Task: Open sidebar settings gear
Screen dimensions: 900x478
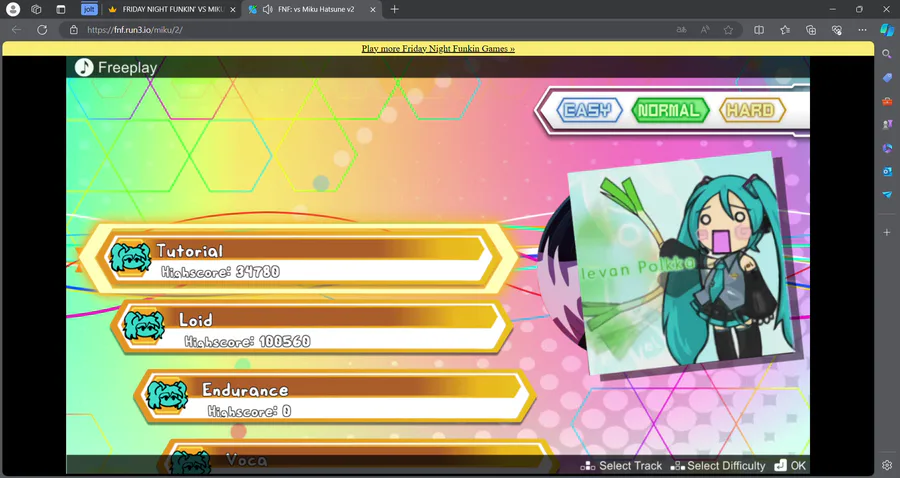Action: (887, 465)
